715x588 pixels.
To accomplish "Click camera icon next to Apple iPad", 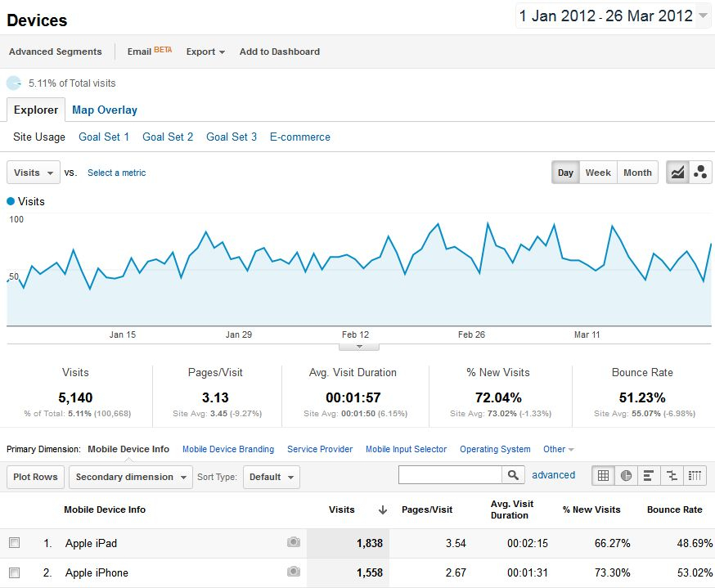I will click(x=294, y=542).
